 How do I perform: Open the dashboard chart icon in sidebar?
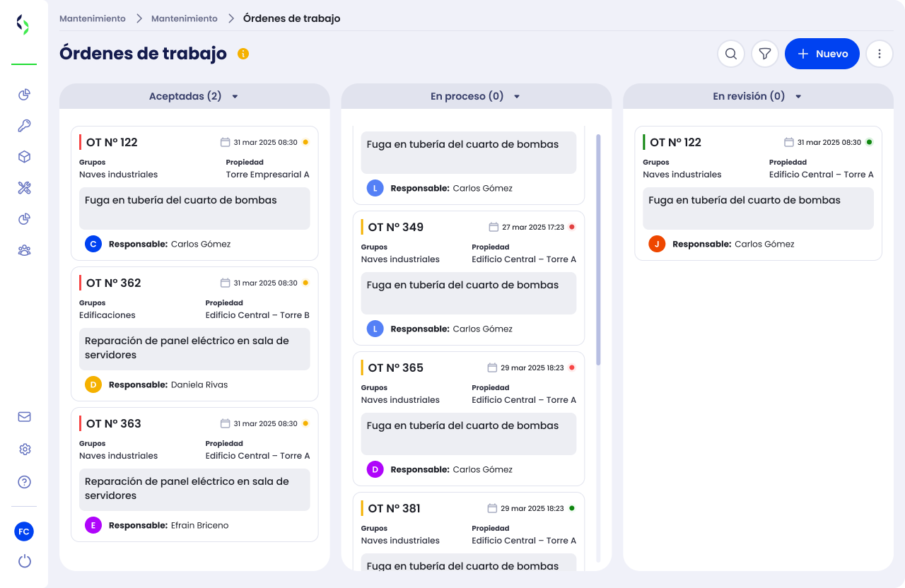pos(24,95)
